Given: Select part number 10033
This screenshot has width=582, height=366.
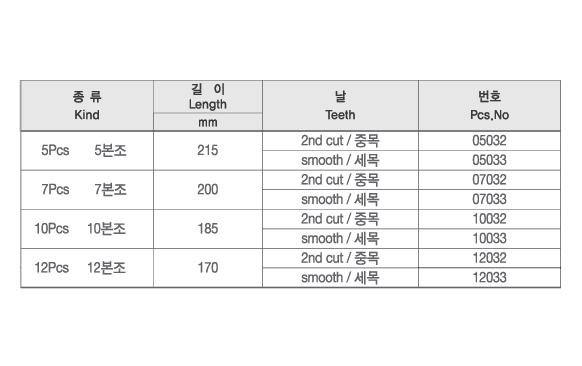Looking at the screenshot, I should pyautogui.click(x=489, y=238).
